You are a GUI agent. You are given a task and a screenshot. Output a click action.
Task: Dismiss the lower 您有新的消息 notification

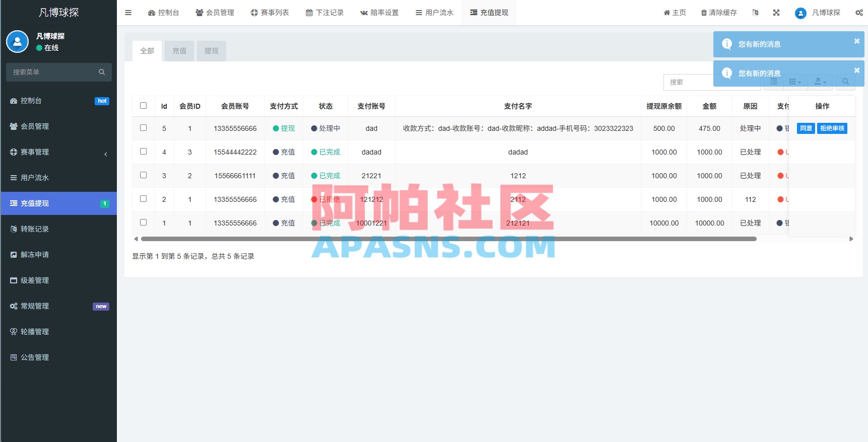click(x=857, y=70)
